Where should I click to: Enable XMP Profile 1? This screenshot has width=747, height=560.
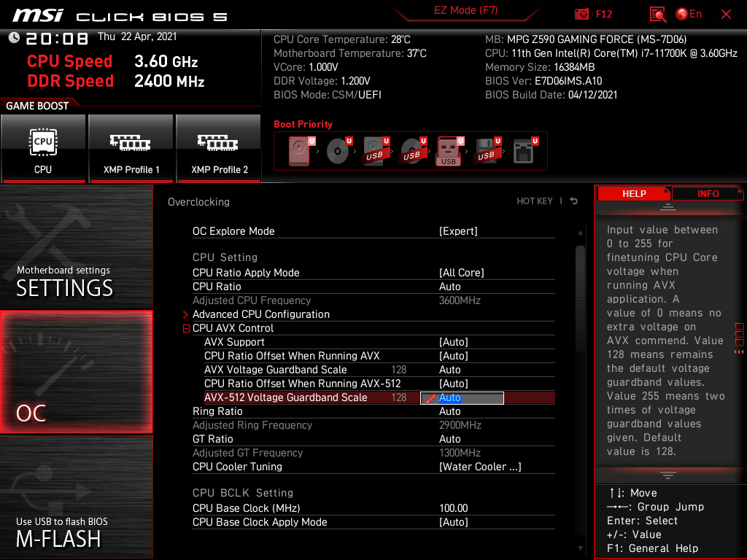click(x=131, y=149)
